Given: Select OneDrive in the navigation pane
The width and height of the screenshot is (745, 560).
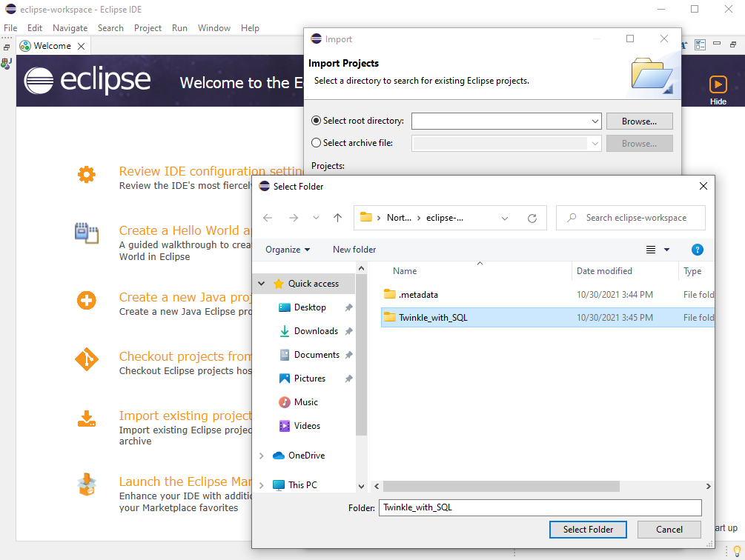Looking at the screenshot, I should coord(306,456).
